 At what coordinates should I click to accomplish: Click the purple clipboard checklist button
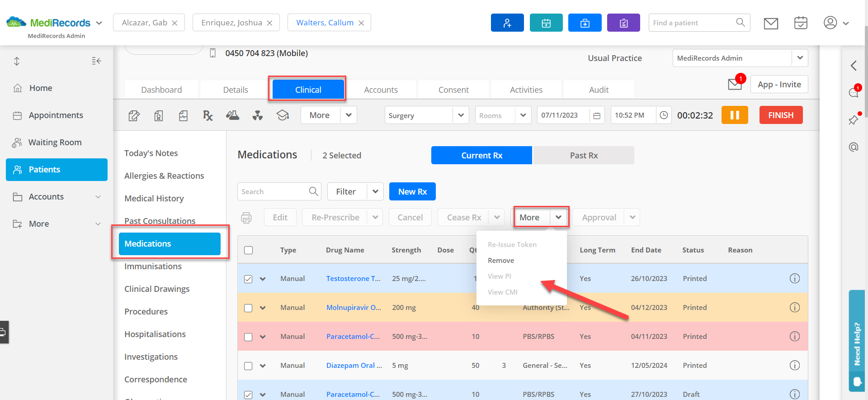pyautogui.click(x=623, y=23)
